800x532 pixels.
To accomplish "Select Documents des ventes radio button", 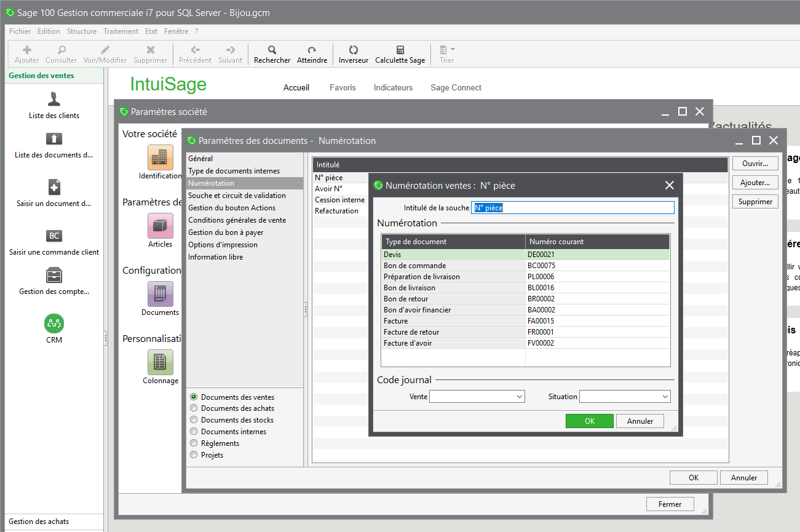I will pyautogui.click(x=194, y=397).
